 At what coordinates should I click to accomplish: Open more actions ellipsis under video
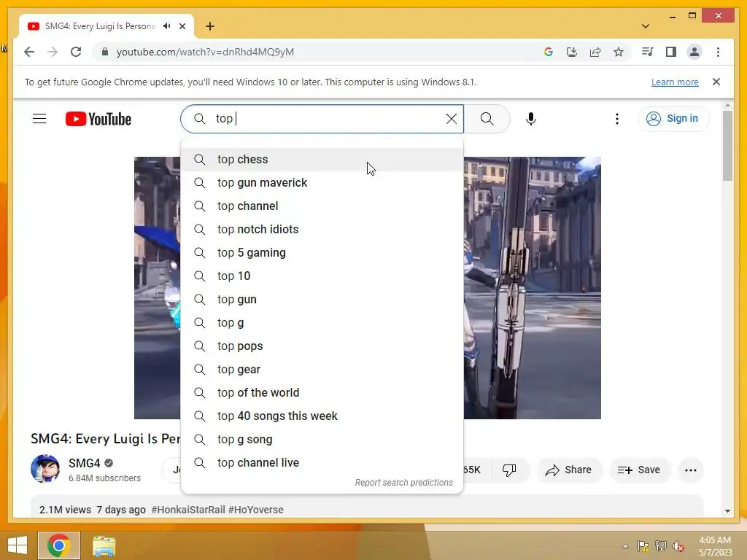pos(690,470)
